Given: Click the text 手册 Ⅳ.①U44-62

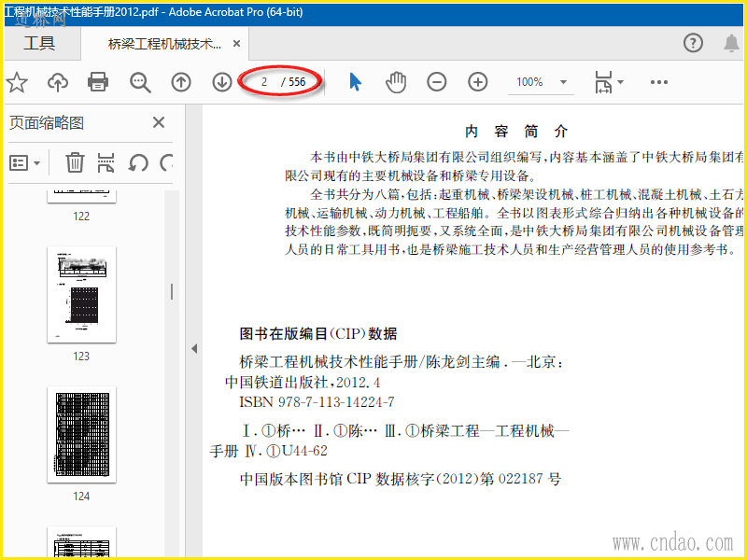Looking at the screenshot, I should coord(269,451).
